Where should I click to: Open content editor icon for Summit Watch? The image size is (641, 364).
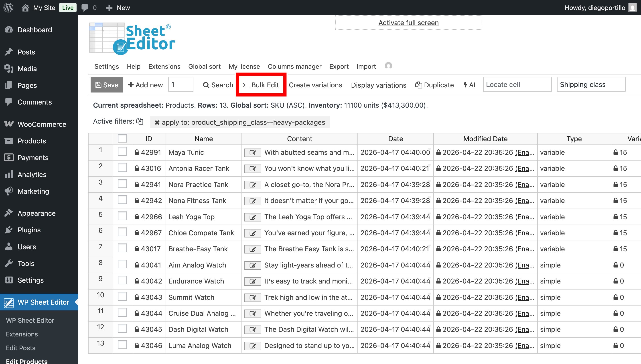pyautogui.click(x=252, y=298)
